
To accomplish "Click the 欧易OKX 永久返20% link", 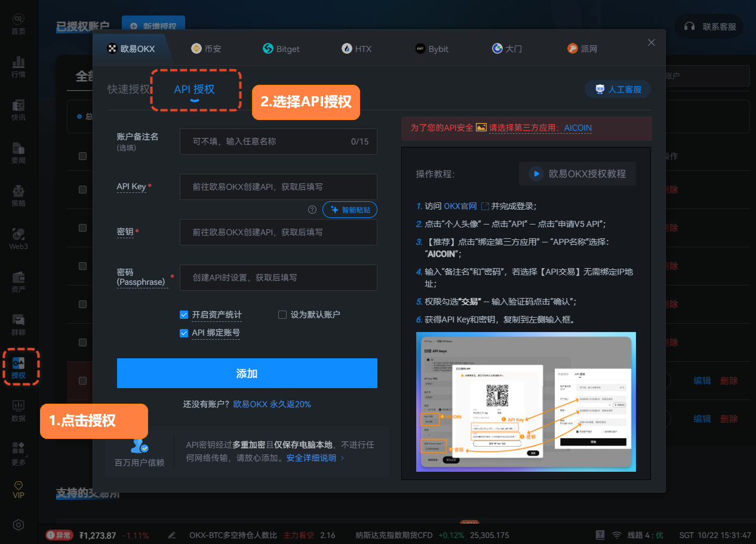I will [x=272, y=404].
